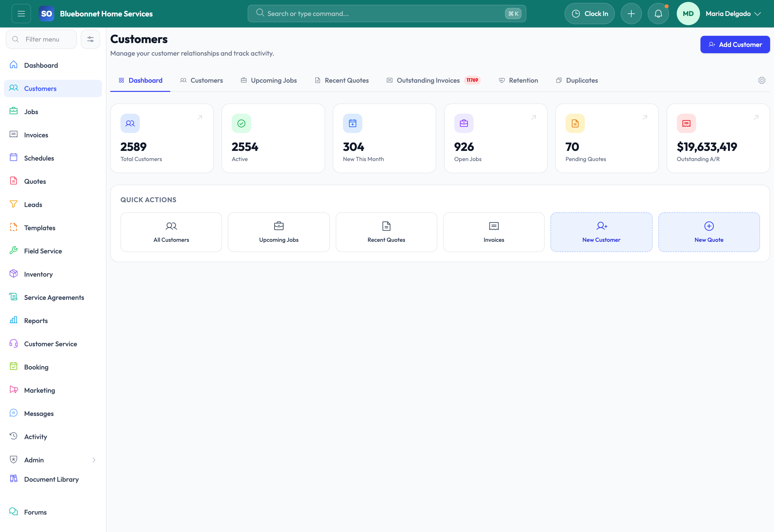Open the Invoices quick action

(x=494, y=232)
